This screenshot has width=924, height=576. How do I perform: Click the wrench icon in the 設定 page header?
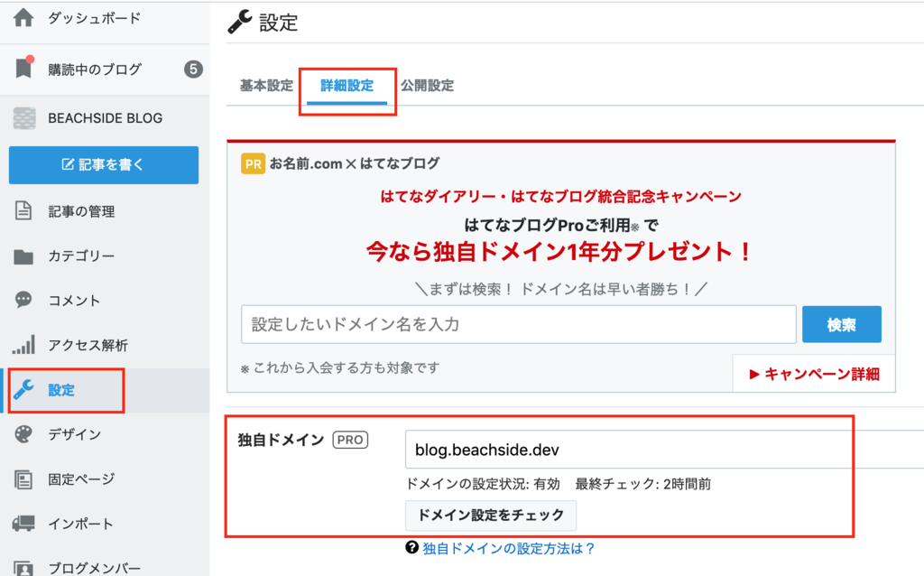click(240, 22)
